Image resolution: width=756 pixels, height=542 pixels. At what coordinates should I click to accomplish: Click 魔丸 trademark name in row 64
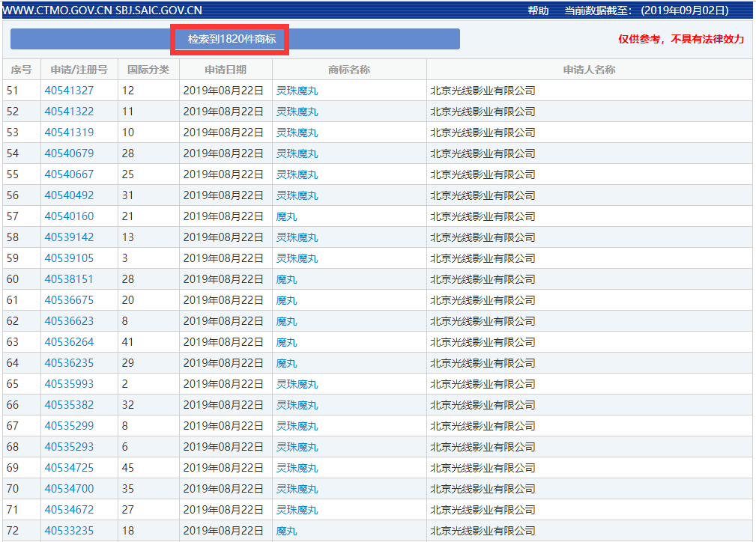point(286,363)
